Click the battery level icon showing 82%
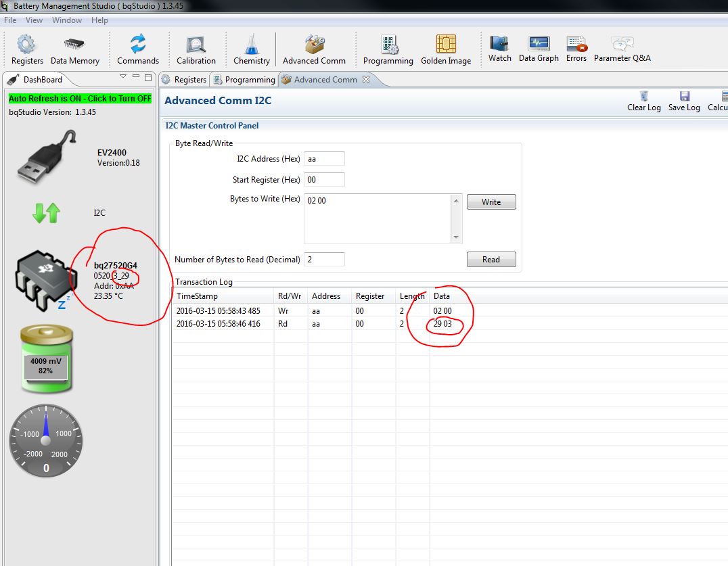The height and width of the screenshot is (566, 728). pyautogui.click(x=47, y=358)
